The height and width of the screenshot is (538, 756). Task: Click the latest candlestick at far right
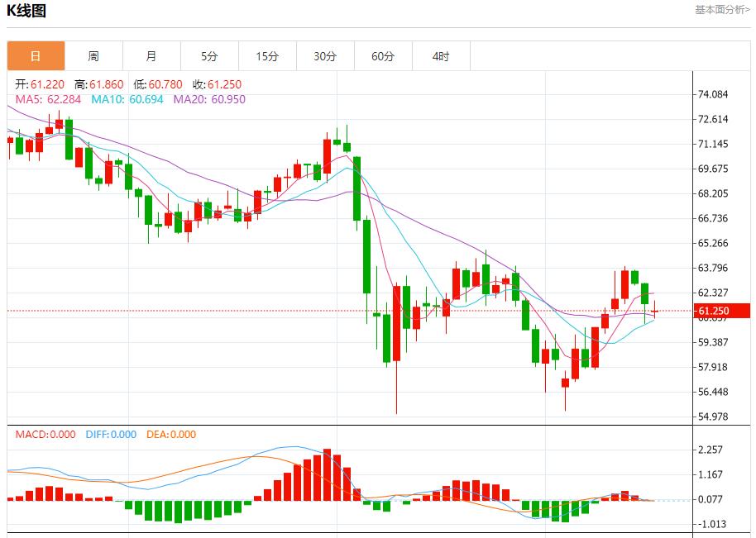pyautogui.click(x=655, y=311)
